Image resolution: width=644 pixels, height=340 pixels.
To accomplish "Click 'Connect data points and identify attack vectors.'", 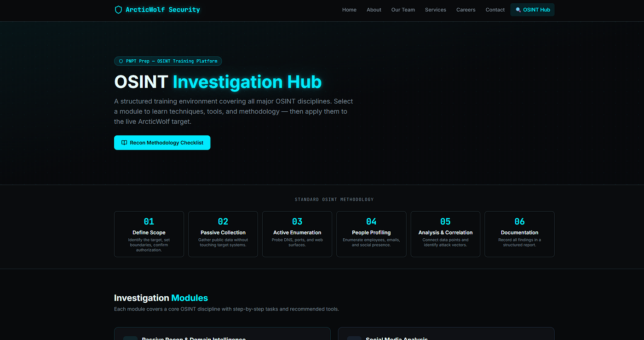I will pyautogui.click(x=445, y=242).
